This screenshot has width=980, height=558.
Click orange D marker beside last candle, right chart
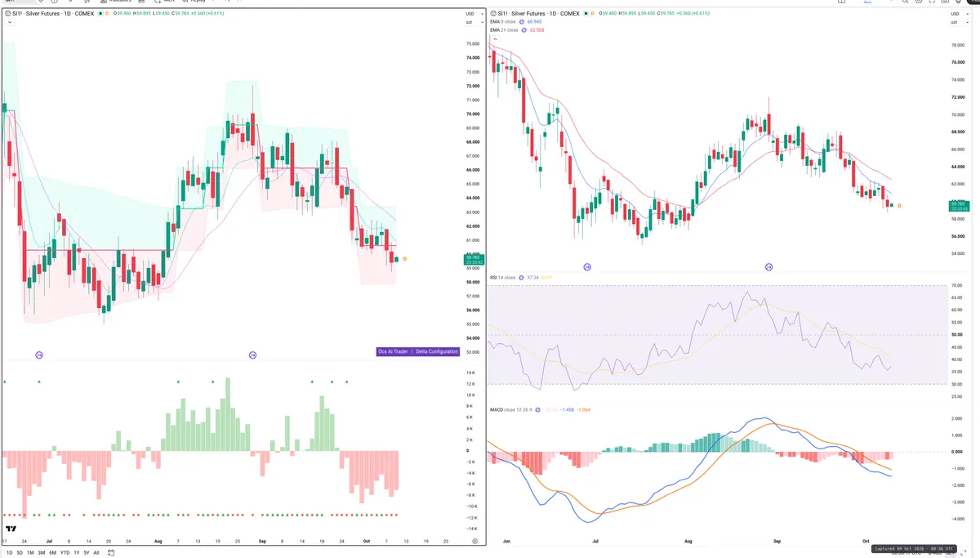click(899, 205)
